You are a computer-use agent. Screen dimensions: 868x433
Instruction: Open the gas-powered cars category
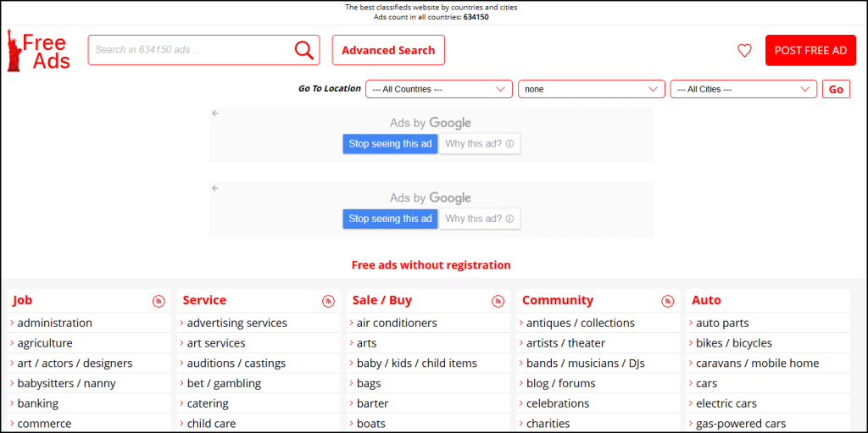tap(741, 424)
